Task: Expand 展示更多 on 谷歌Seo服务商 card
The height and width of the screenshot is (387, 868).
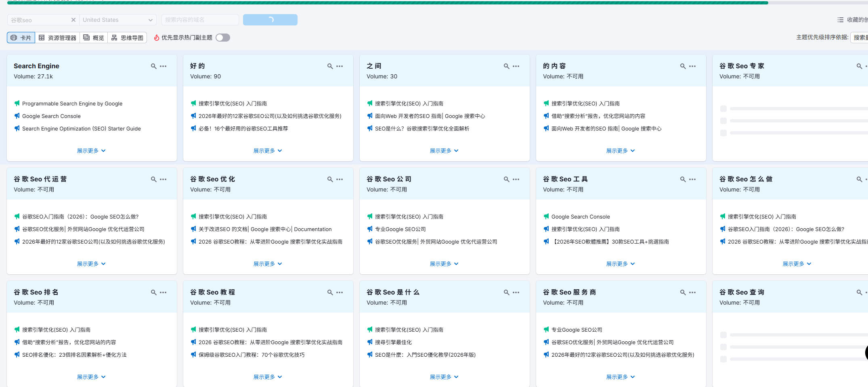Action: [x=621, y=377]
